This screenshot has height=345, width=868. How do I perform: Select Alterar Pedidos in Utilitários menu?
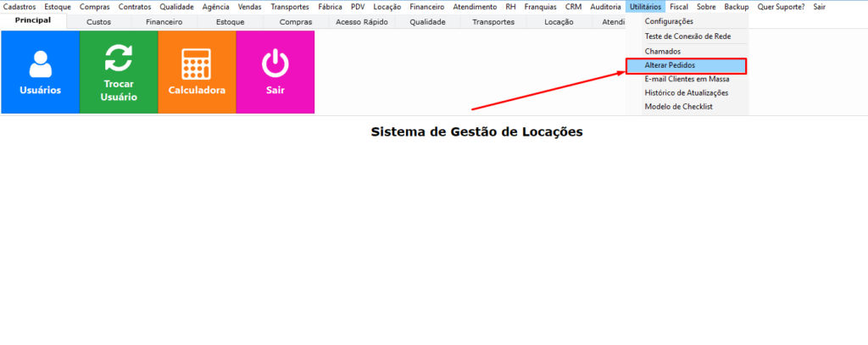[670, 65]
